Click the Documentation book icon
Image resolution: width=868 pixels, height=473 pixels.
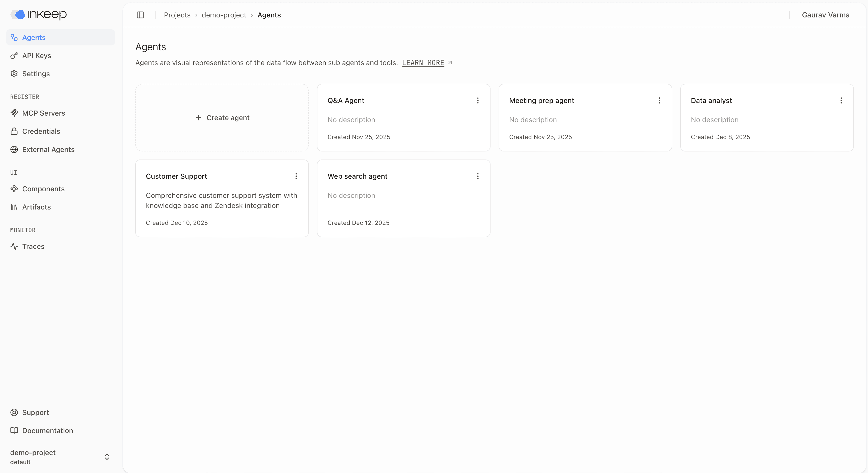tap(14, 431)
